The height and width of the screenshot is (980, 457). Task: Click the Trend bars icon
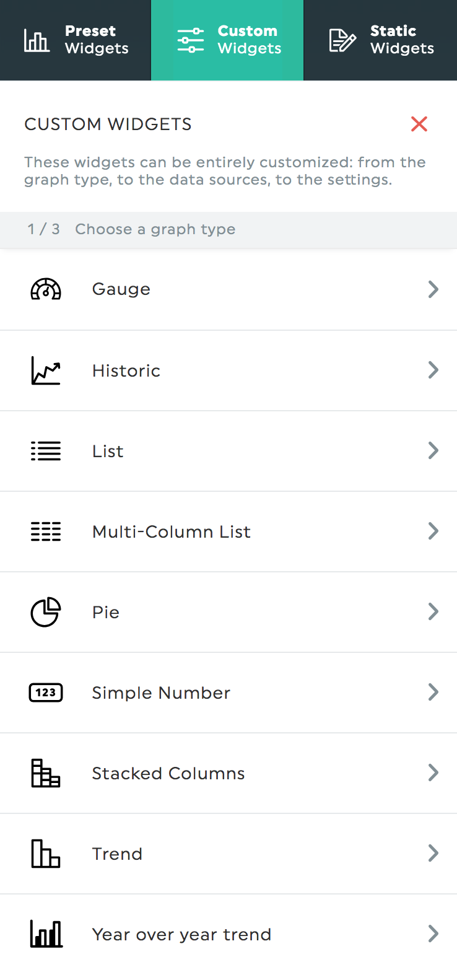(46, 854)
